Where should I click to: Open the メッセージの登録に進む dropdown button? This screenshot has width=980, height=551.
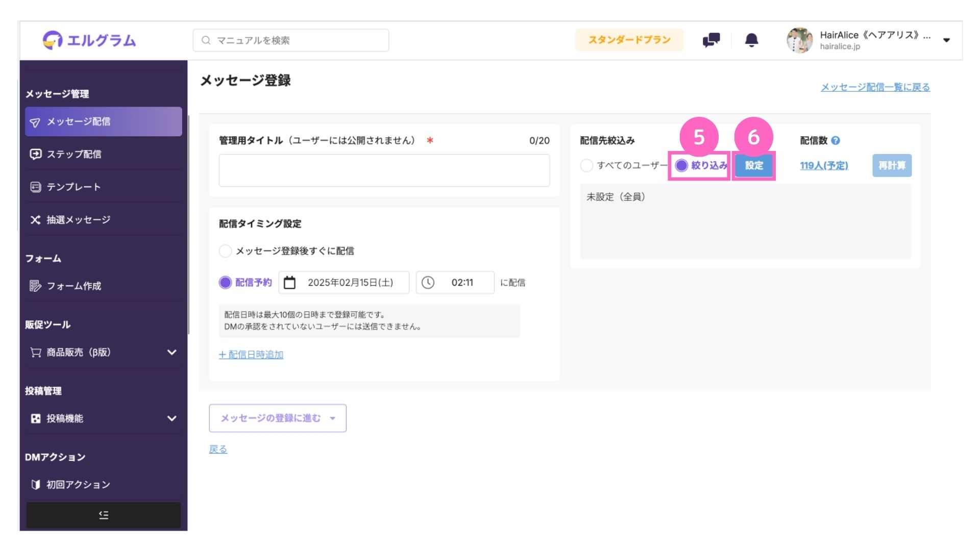tap(278, 418)
